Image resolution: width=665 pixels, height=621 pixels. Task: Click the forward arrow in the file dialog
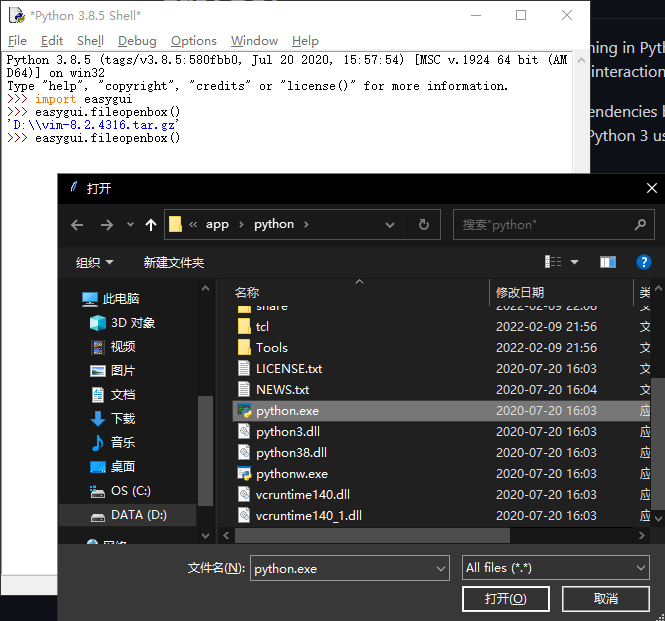pyautogui.click(x=107, y=224)
